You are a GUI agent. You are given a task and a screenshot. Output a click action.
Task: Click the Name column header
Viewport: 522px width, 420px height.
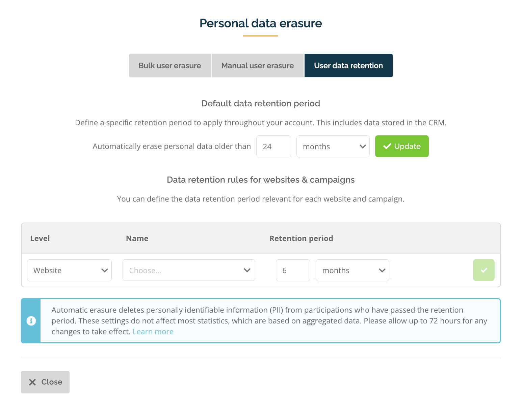[x=137, y=238]
